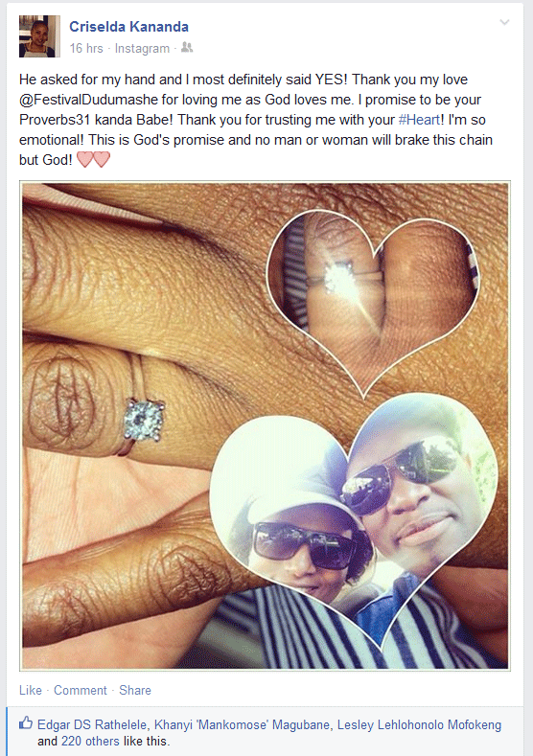The height and width of the screenshot is (756, 533).
Task: Click the thumbs-up likes icon
Action: pyautogui.click(x=26, y=722)
